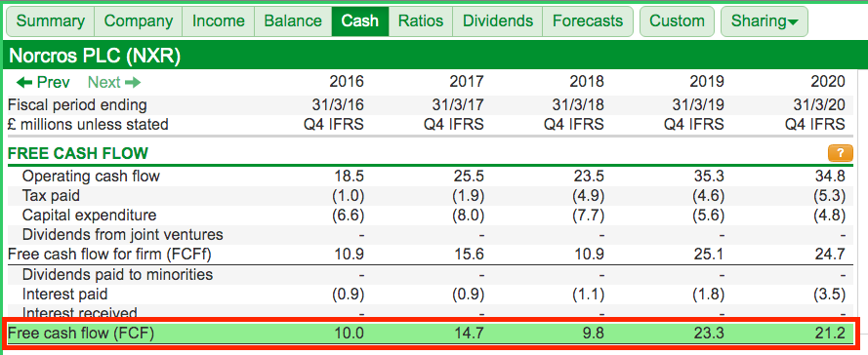Open the Dividends tab
Viewport: 868px width, 355px height.
tap(498, 21)
